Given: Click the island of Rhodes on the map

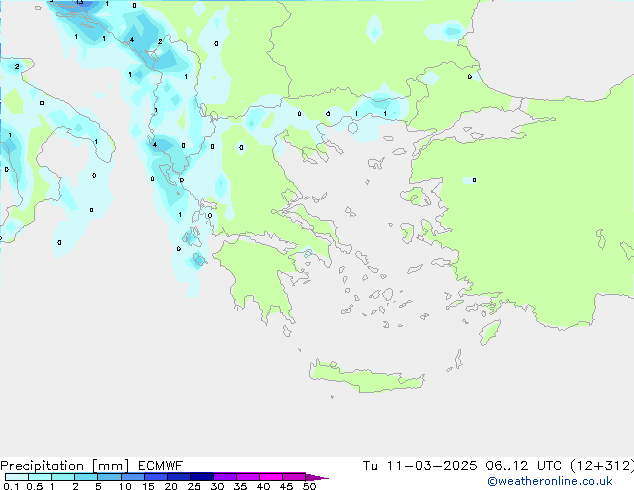Looking at the screenshot, I should click(490, 332).
